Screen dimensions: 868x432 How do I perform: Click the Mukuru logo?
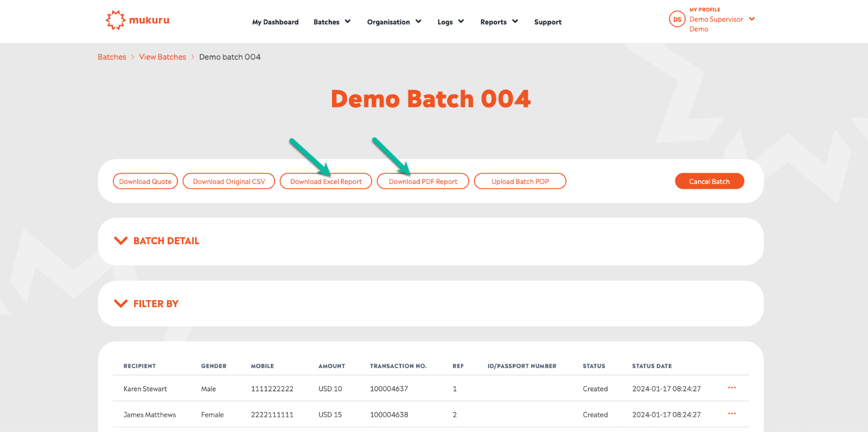[x=137, y=20]
